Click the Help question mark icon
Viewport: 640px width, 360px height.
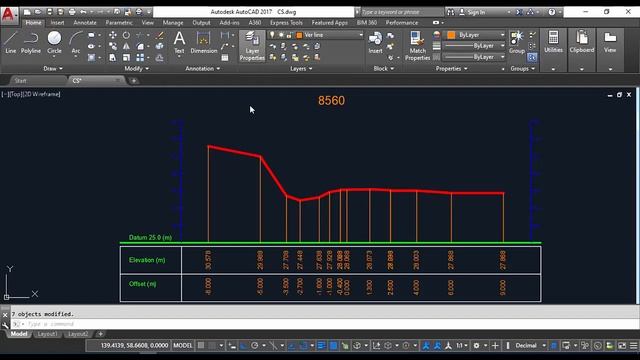coord(552,12)
